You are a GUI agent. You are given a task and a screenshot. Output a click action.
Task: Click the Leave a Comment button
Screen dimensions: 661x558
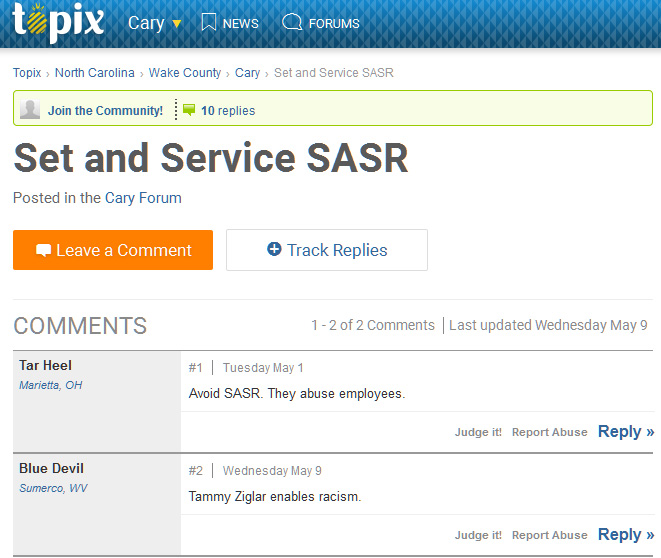click(x=113, y=250)
